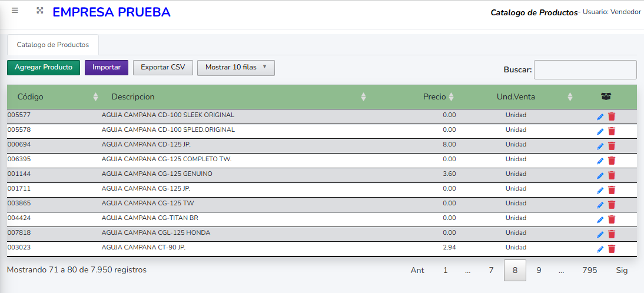This screenshot has height=293, width=644.
Task: Export the catalog with Exportar CSV
Action: (x=163, y=68)
